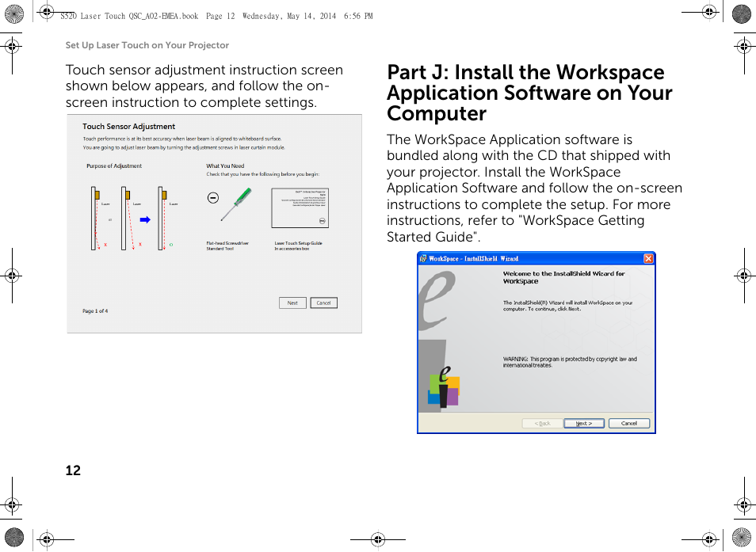Click the 'Page 1 of 4' text
This screenshot has height=552, width=756.
pyautogui.click(x=95, y=311)
